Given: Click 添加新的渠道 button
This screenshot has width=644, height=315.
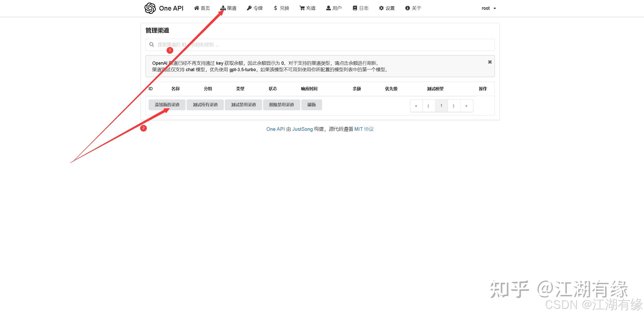Looking at the screenshot, I should coord(167,105).
